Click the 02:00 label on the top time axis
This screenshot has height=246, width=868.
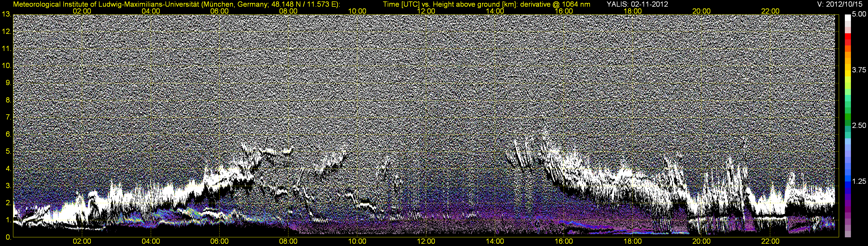point(82,11)
